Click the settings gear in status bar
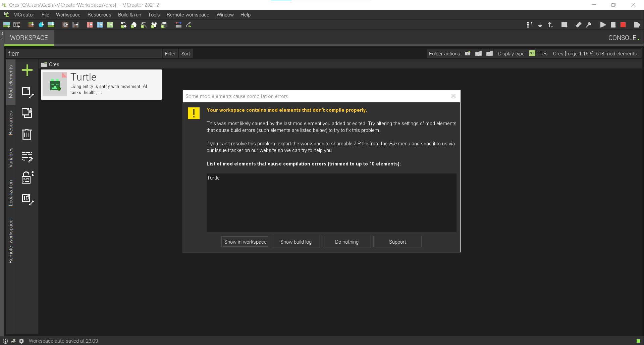Screen dimensions: 644x345 click(21, 341)
